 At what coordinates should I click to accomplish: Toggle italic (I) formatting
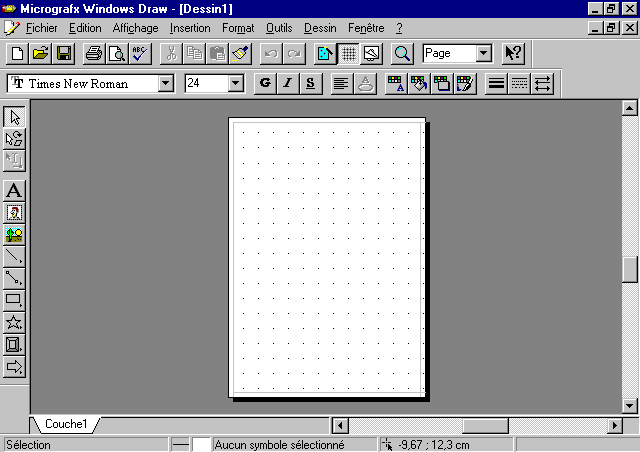tap(288, 84)
